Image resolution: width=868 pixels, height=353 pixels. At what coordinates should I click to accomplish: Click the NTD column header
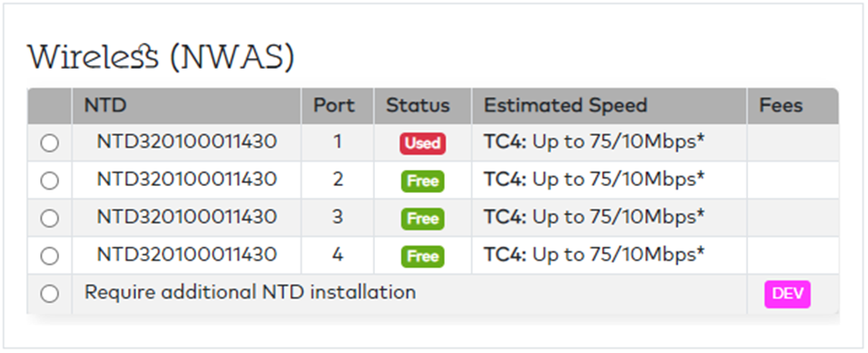tap(106, 105)
